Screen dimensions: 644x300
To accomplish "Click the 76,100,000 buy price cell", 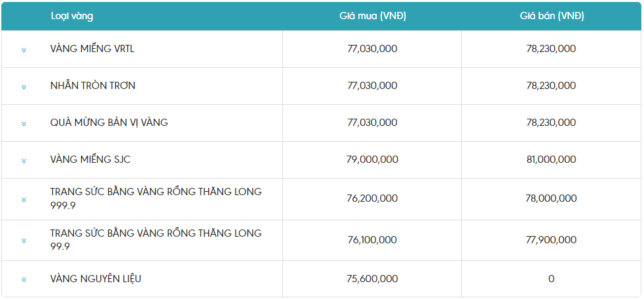I will click(372, 240).
